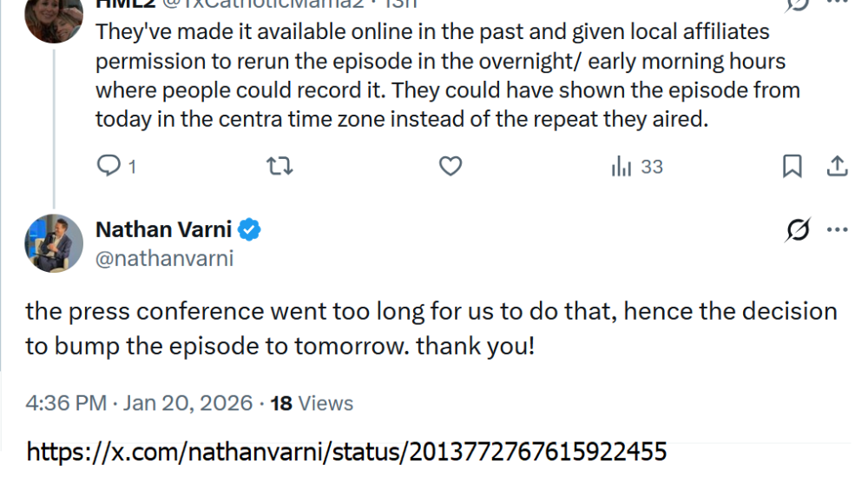
Task: Open view analytics showing 33 views
Action: tap(637, 167)
